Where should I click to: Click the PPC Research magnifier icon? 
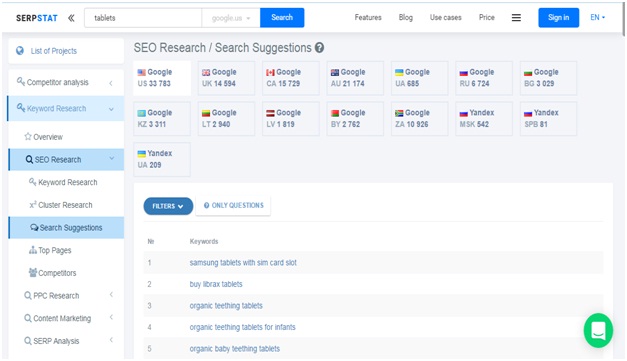click(28, 295)
